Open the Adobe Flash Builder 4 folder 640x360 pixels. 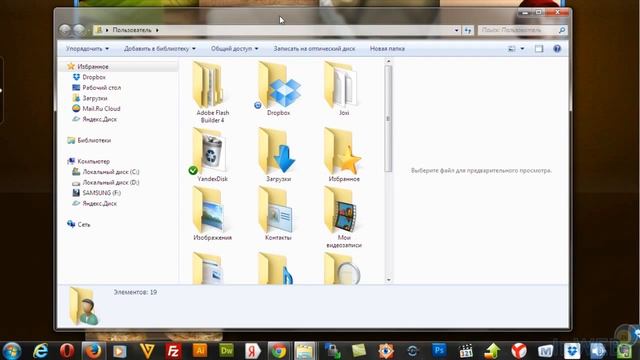(212, 92)
